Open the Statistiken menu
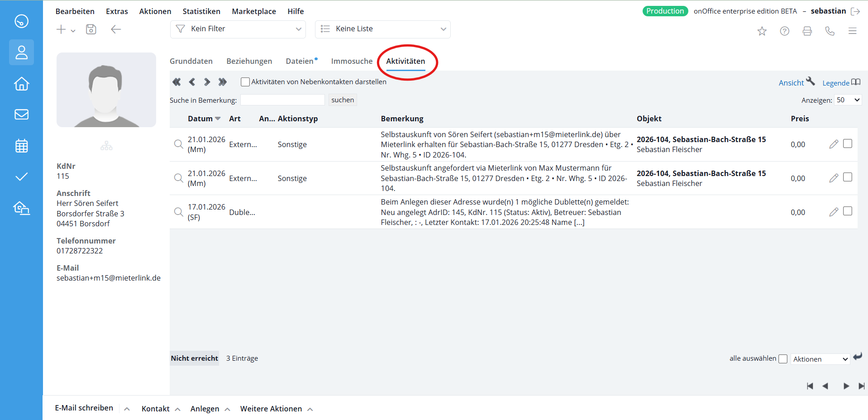This screenshot has height=420, width=868. 201,11
